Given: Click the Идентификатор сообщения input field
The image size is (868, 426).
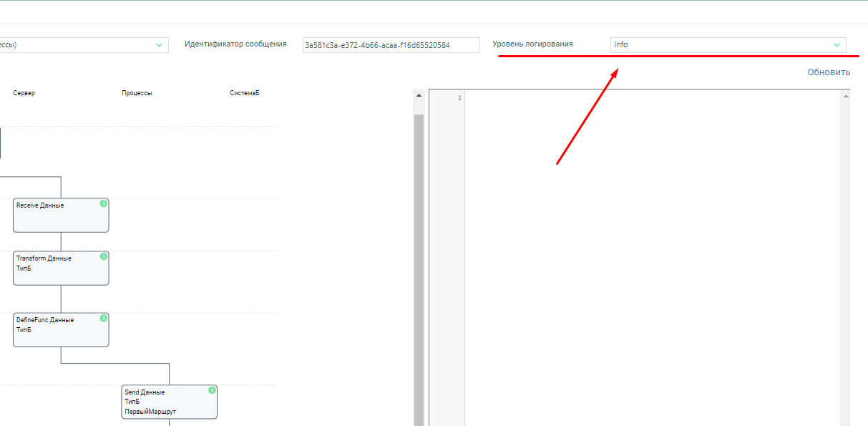Looking at the screenshot, I should [391, 45].
